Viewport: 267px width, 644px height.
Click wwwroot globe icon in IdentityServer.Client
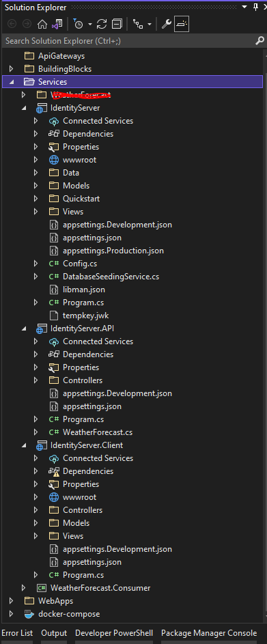(54, 497)
